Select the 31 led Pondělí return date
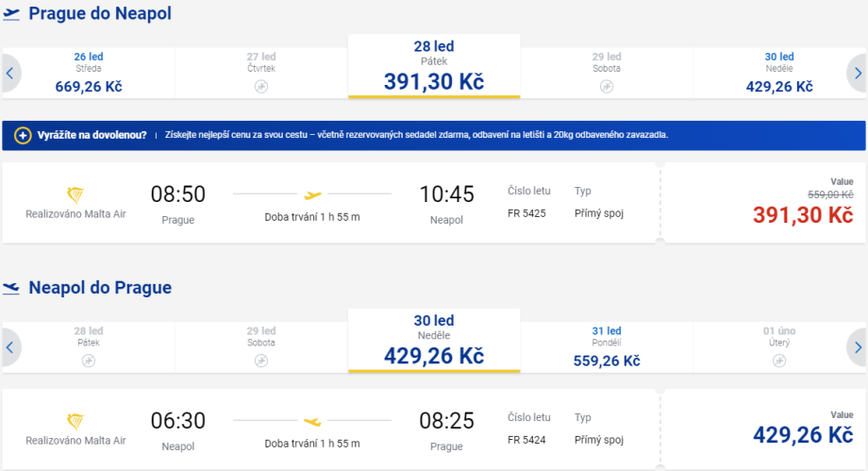 pyautogui.click(x=606, y=346)
